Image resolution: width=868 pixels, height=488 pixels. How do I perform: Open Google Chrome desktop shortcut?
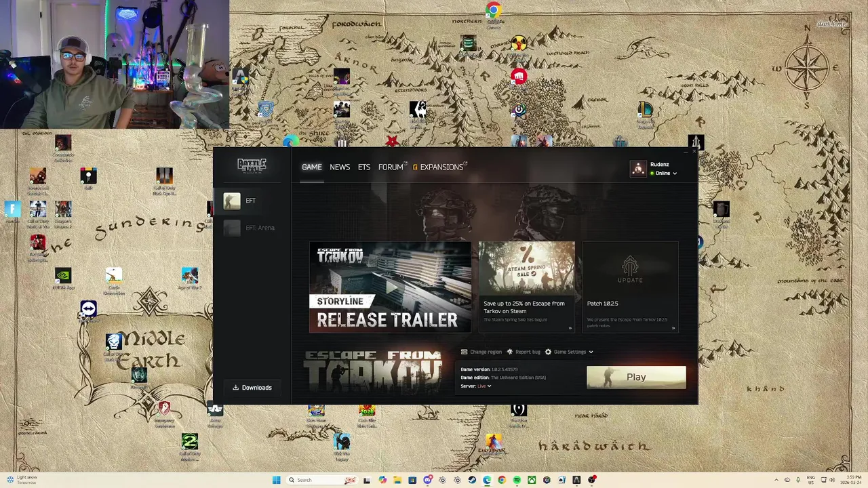[x=494, y=14]
